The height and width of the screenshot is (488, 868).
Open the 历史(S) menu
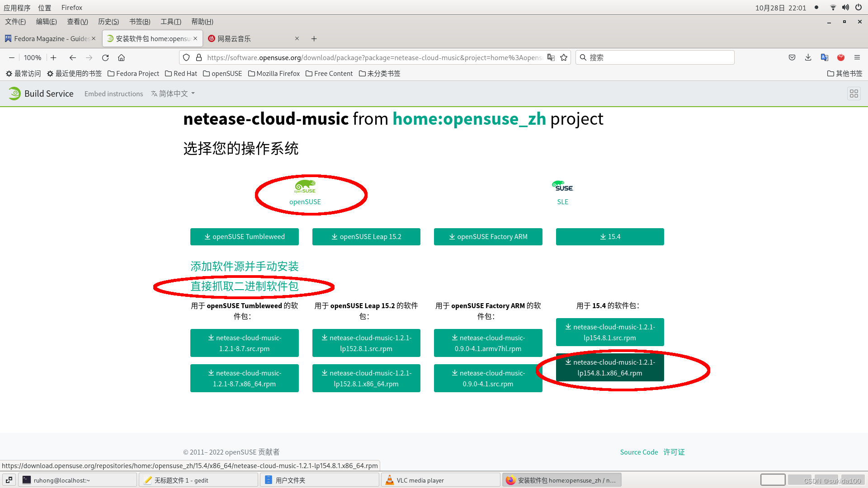point(108,22)
